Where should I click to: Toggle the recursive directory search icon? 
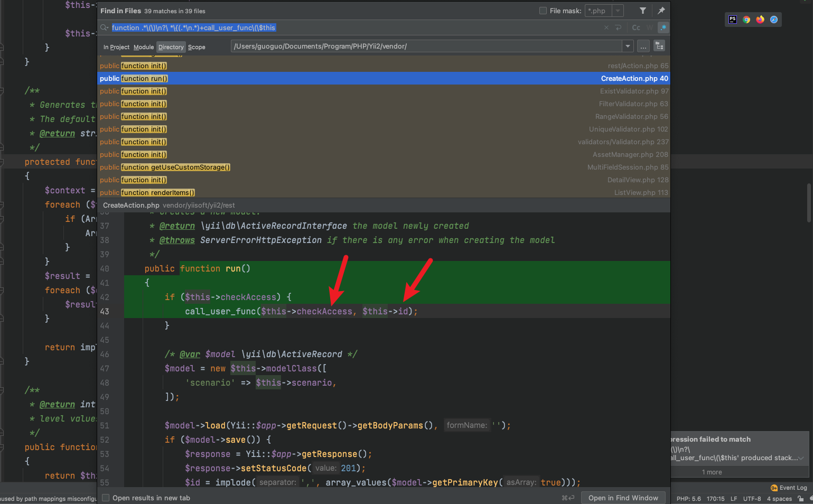(659, 46)
